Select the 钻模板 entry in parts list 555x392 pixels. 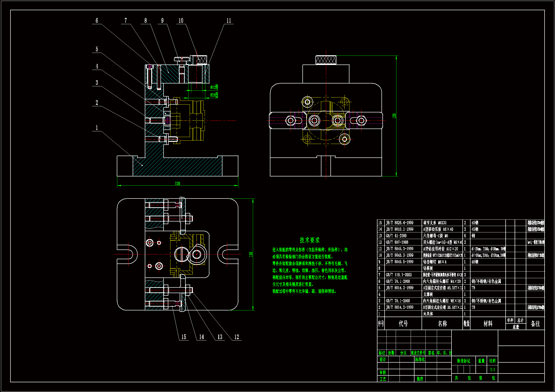coord(428,268)
